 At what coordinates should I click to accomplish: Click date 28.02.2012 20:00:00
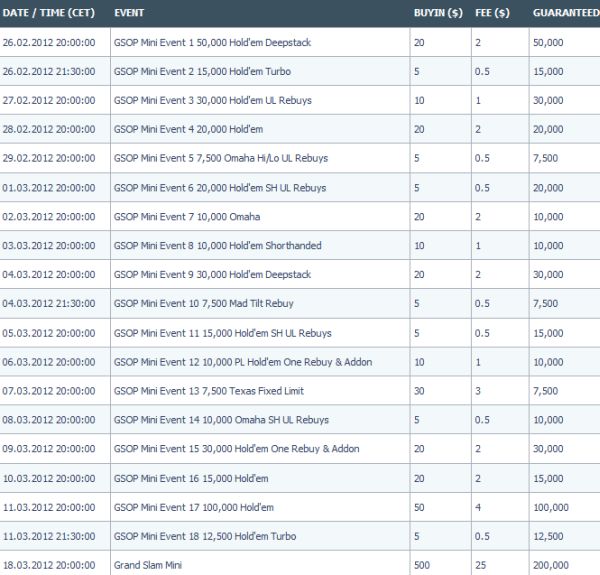point(49,129)
